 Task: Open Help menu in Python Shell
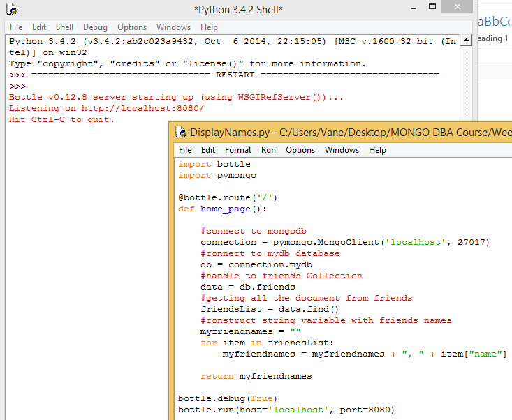[209, 27]
